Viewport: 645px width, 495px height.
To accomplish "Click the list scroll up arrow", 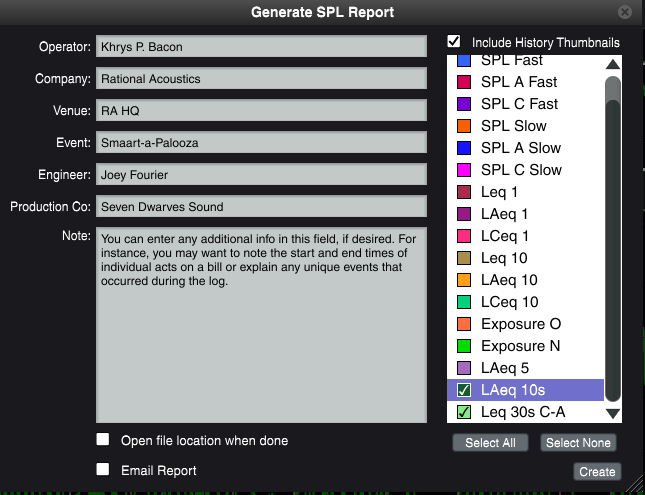I will click(x=613, y=64).
